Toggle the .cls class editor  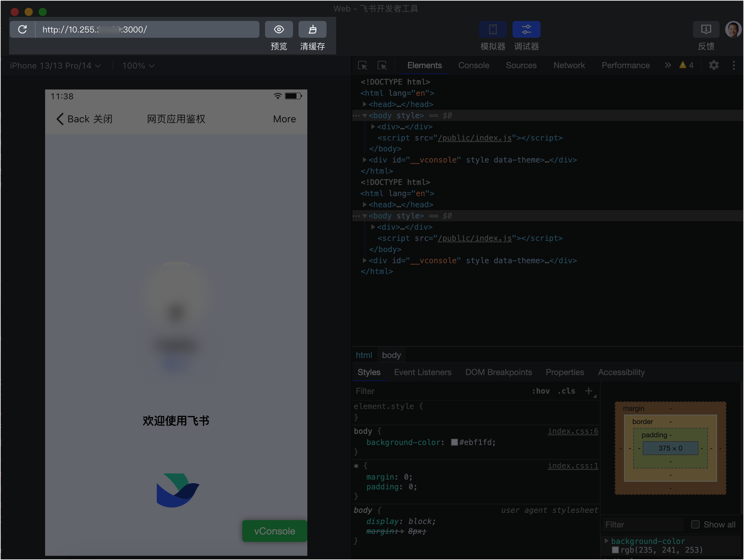(x=566, y=391)
